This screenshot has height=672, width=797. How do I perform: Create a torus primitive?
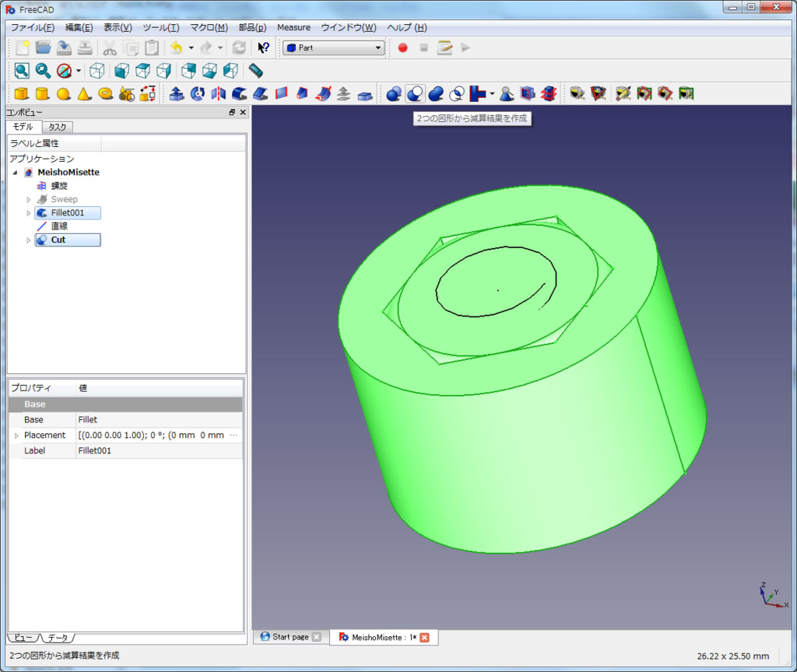point(105,93)
